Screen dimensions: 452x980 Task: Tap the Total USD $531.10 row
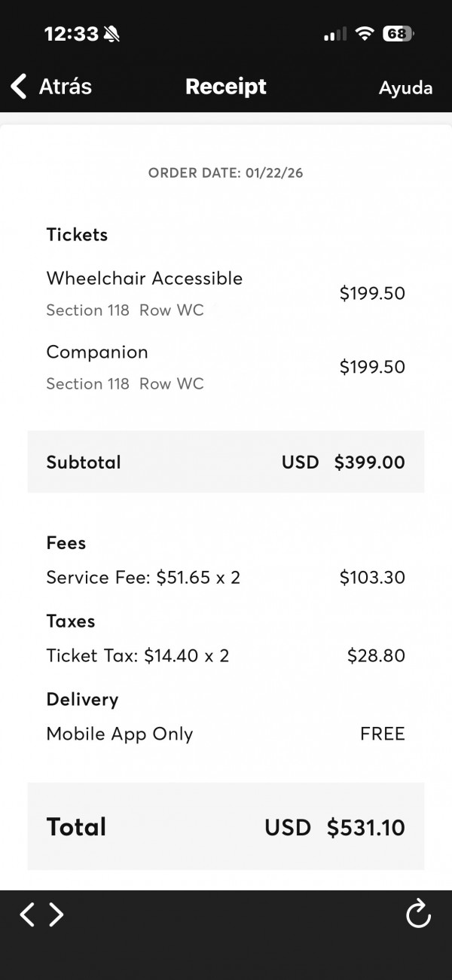coord(225,826)
